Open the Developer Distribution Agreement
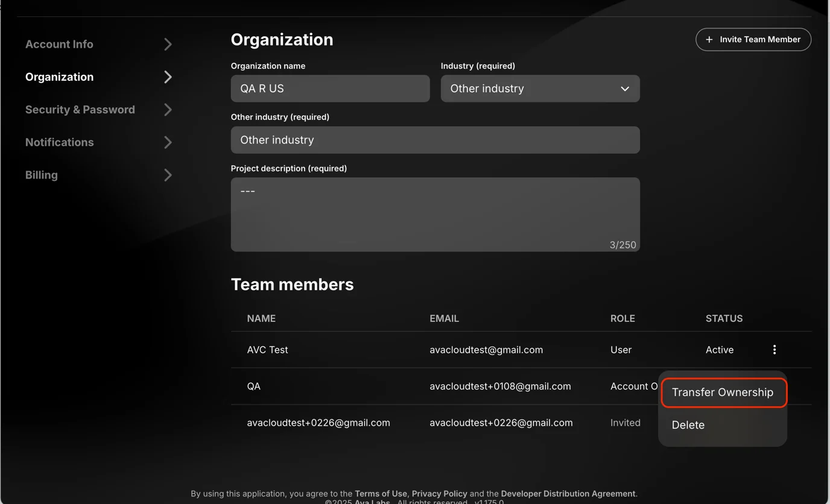The width and height of the screenshot is (830, 504). (x=567, y=493)
